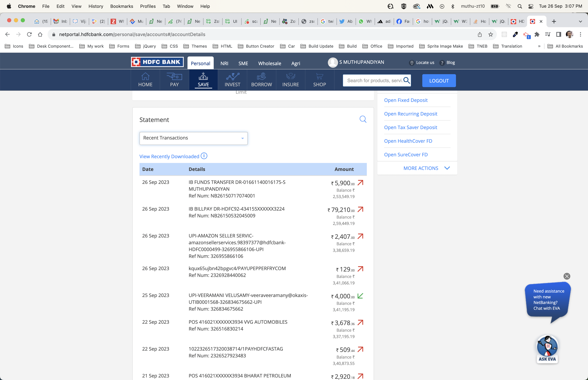The image size is (588, 380).
Task: Click the INSURE shield icon
Action: point(290,77)
